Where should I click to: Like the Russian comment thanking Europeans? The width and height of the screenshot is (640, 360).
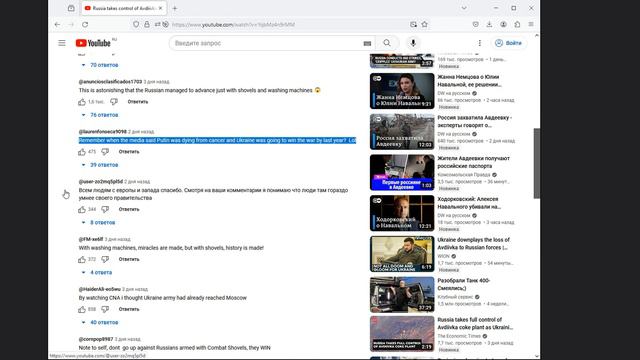pyautogui.click(x=82, y=209)
